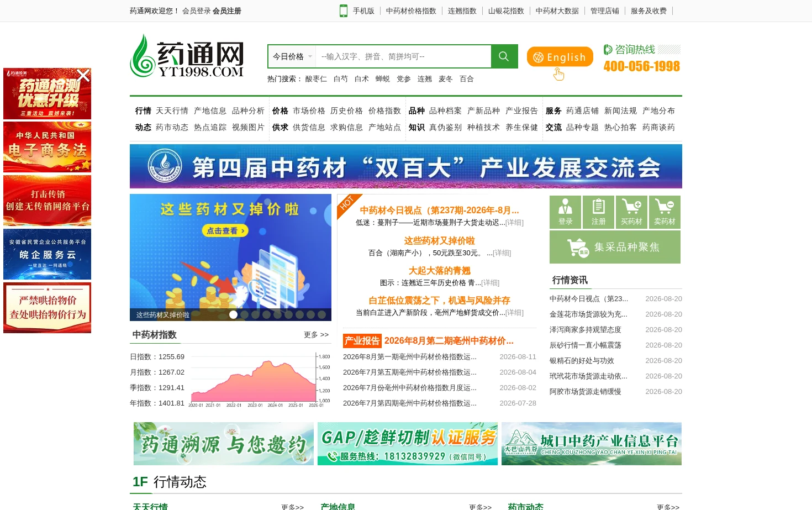
Task: Open the 城口中药产业信息平台 banner
Action: point(592,444)
